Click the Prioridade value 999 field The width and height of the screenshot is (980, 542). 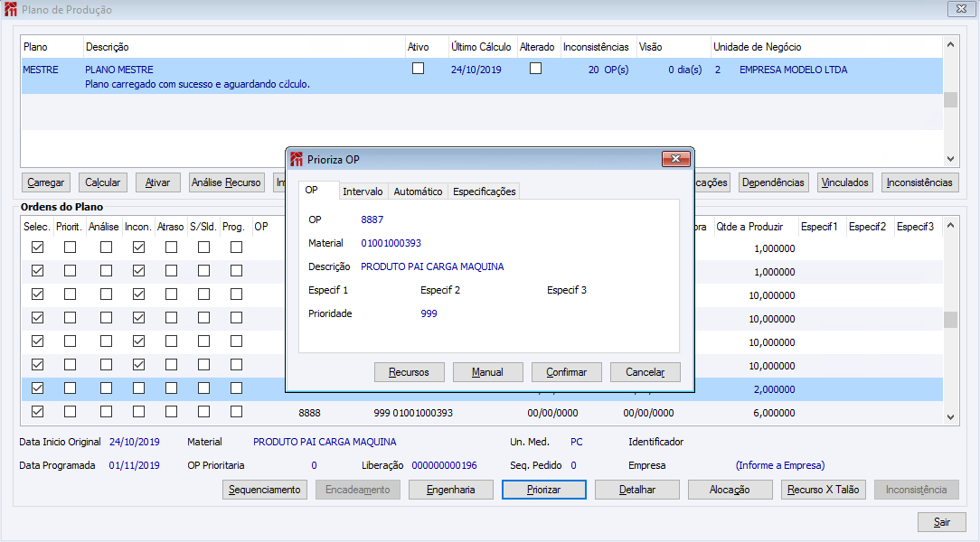[x=429, y=313]
